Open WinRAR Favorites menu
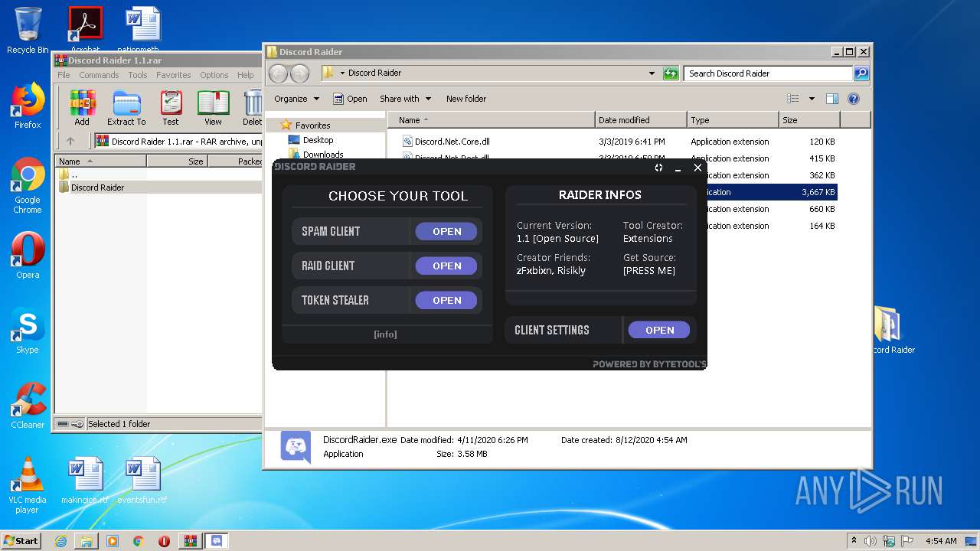 [x=174, y=75]
